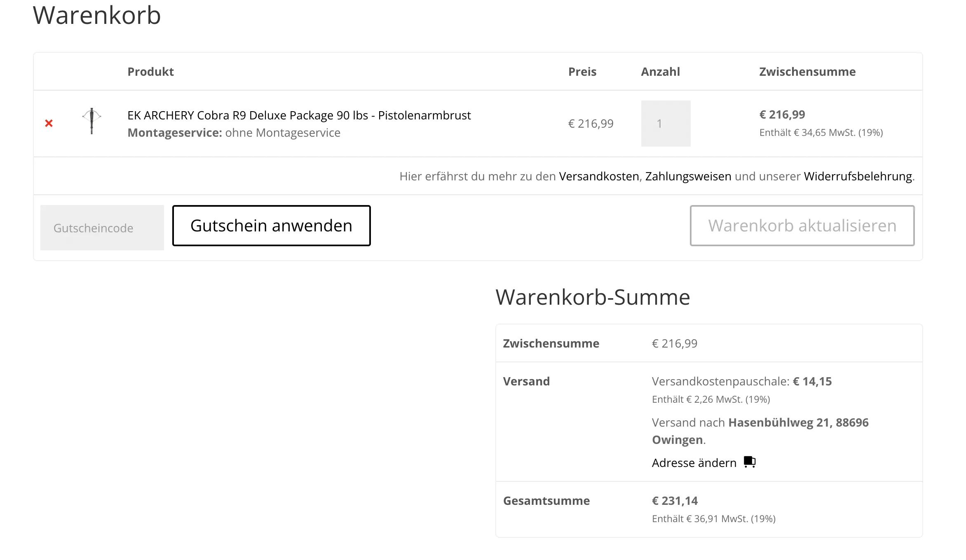966x560 pixels.
Task: Click the Anzahl column header
Action: pos(660,72)
